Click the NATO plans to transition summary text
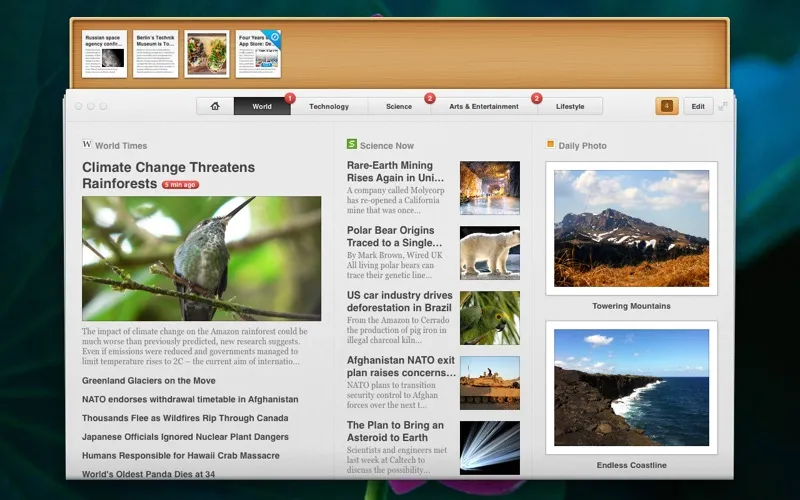 click(392, 395)
